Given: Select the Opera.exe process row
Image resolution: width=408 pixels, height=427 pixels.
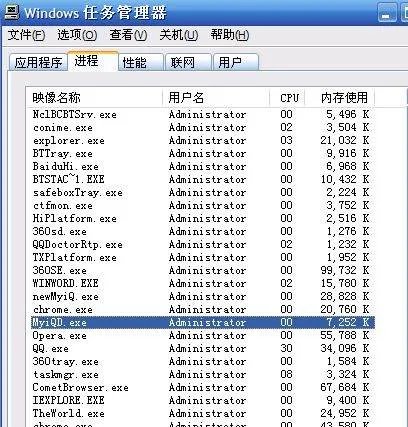Looking at the screenshot, I should click(x=203, y=336).
